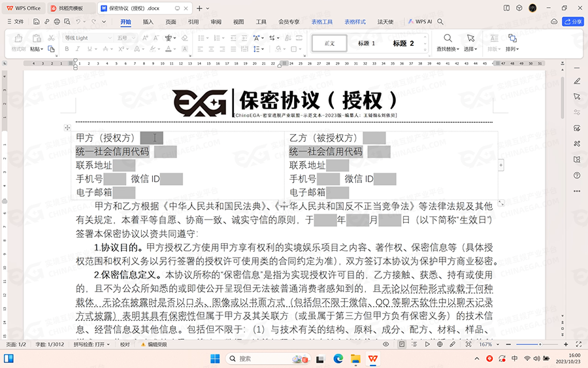This screenshot has width=588, height=368.
Task: Click the Arrange (排列) icon
Action: (512, 43)
